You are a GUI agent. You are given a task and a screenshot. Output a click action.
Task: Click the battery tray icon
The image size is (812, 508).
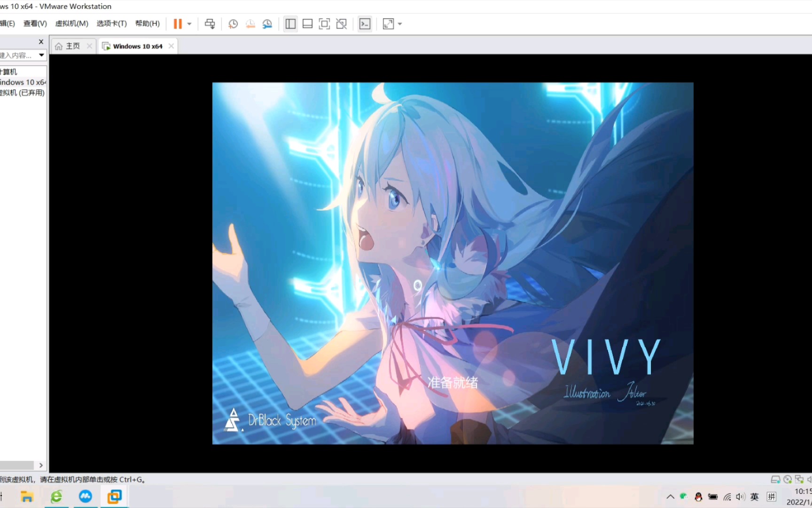[713, 497]
